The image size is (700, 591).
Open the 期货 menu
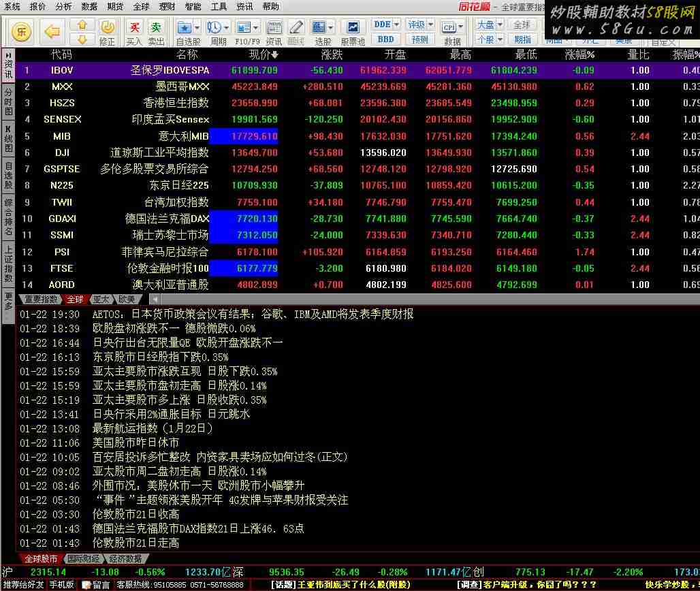tap(115, 6)
